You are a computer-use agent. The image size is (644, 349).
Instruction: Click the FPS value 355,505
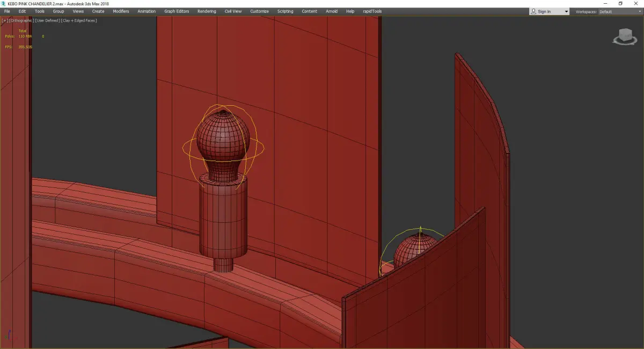point(25,47)
